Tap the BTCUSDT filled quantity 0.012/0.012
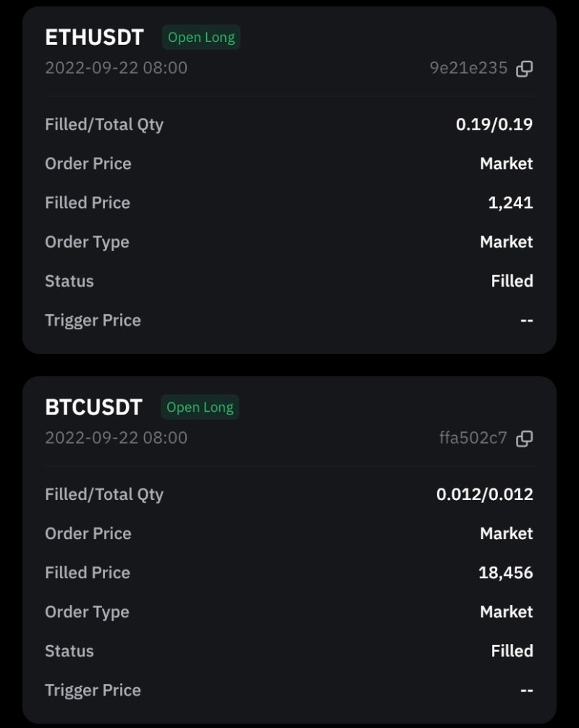Viewport: 579px width, 728px height. pyautogui.click(x=484, y=494)
